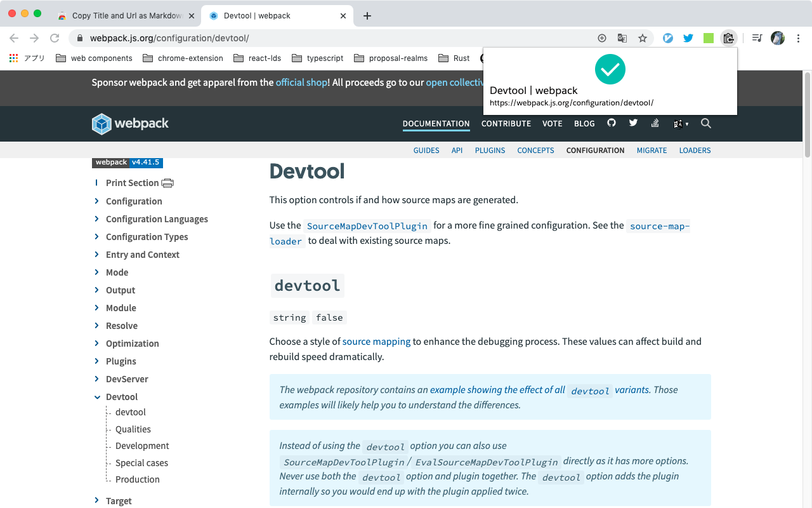This screenshot has width=812, height=508.
Task: Collapse the Devtool sidebar section
Action: click(x=97, y=397)
